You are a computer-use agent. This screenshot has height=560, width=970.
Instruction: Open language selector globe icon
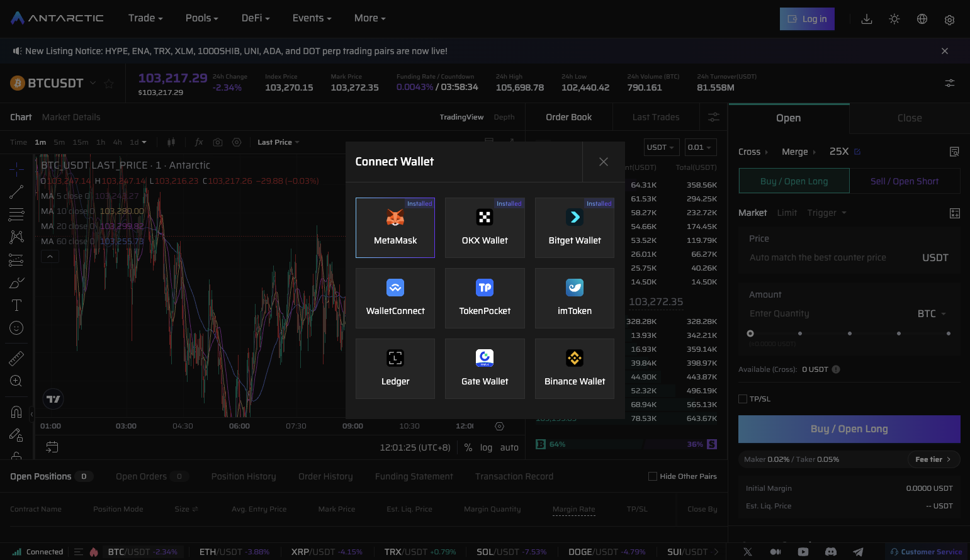click(922, 19)
